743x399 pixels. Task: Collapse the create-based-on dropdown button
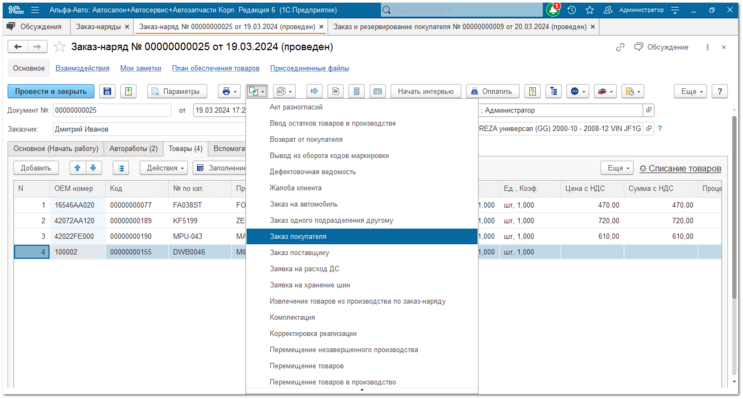[x=256, y=91]
